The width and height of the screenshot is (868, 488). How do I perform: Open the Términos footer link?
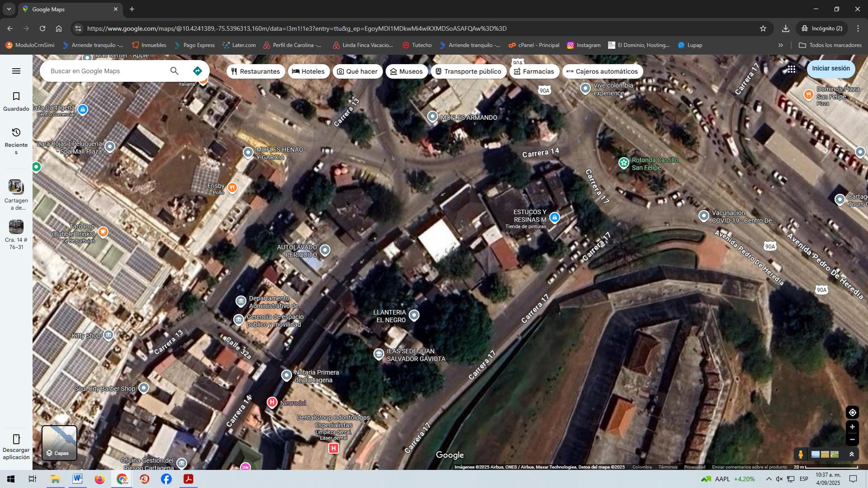point(668,467)
